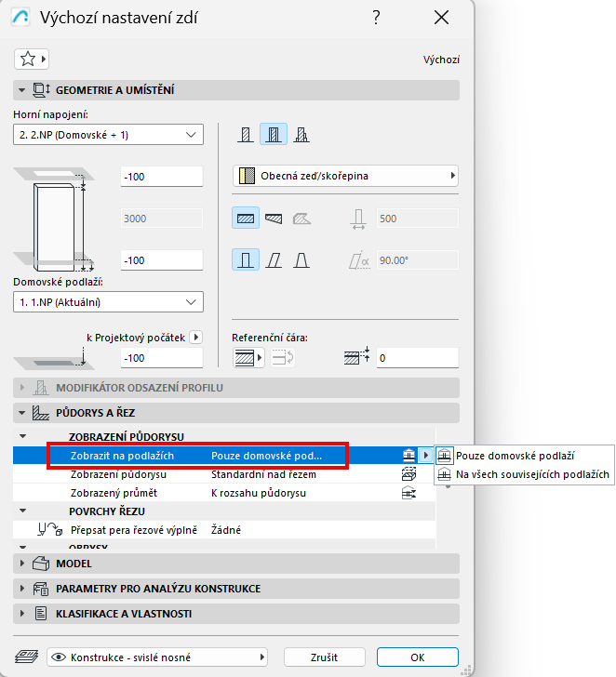Click the arrow button in Zobrazit na podlažích row
The image size is (616, 677).
pos(425,455)
